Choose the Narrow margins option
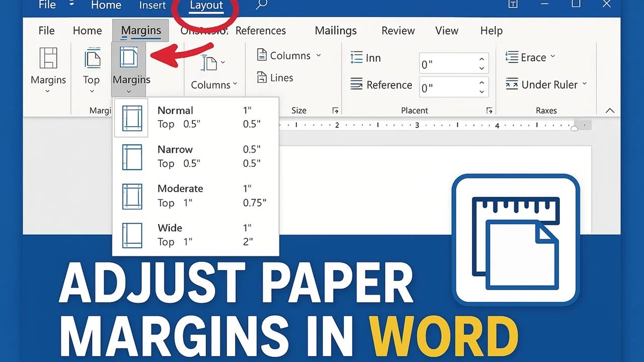This screenshot has width=644, height=362. pyautogui.click(x=196, y=156)
